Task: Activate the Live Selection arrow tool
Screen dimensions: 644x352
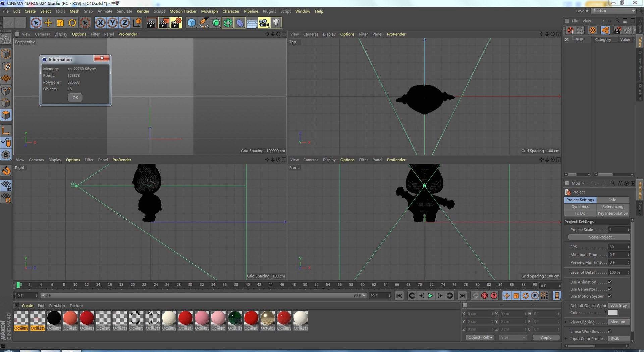Action: point(36,23)
